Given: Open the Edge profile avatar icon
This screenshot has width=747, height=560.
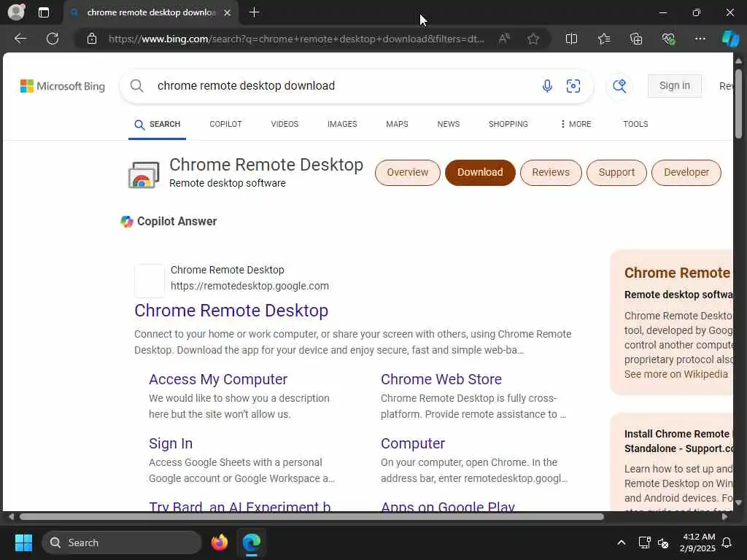Looking at the screenshot, I should pos(16,12).
